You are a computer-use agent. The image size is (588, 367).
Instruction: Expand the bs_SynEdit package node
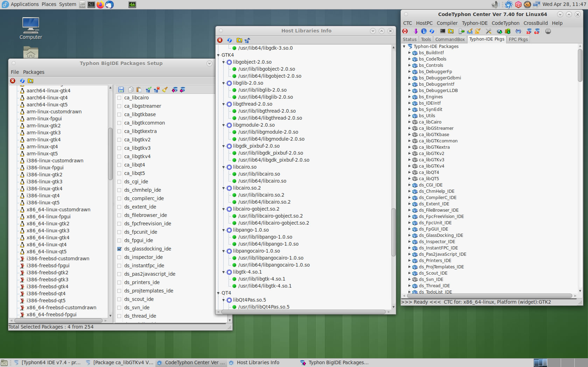point(409,110)
